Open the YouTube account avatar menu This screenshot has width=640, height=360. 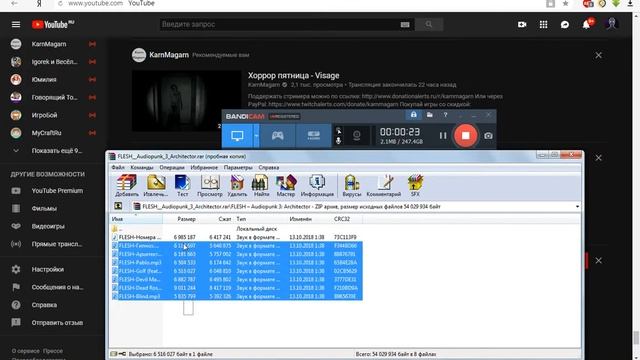[x=611, y=24]
